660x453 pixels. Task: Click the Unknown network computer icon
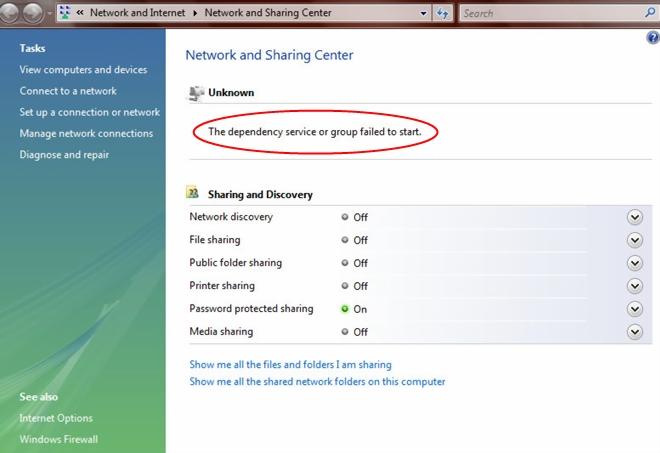(x=195, y=92)
